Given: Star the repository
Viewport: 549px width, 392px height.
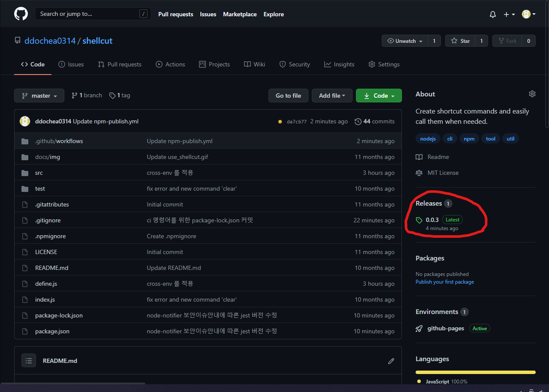Looking at the screenshot, I should (x=460, y=41).
